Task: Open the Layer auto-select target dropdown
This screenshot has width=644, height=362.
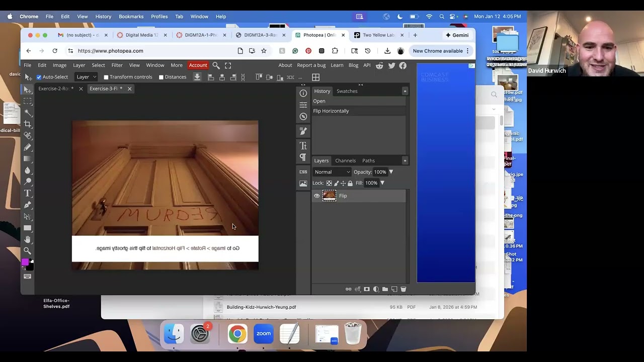Action: pyautogui.click(x=86, y=77)
